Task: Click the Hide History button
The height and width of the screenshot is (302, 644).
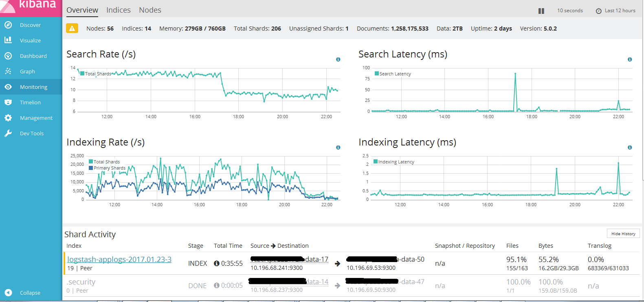Action: click(x=623, y=234)
